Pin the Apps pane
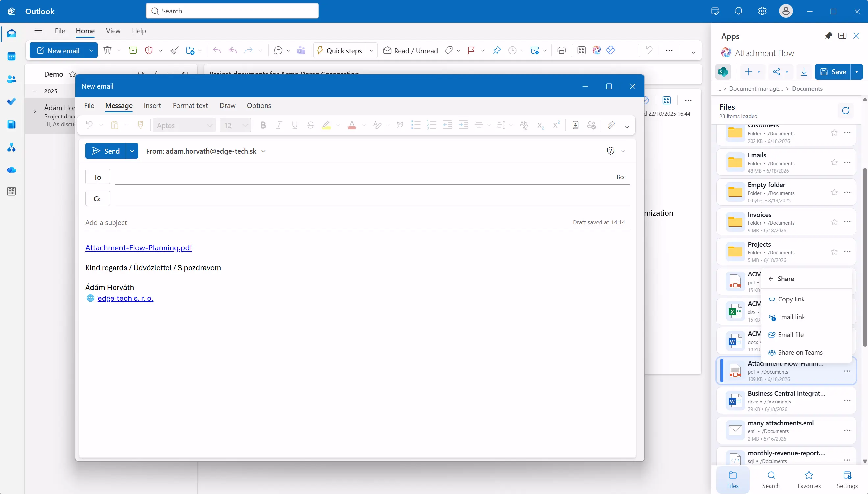 pos(829,35)
